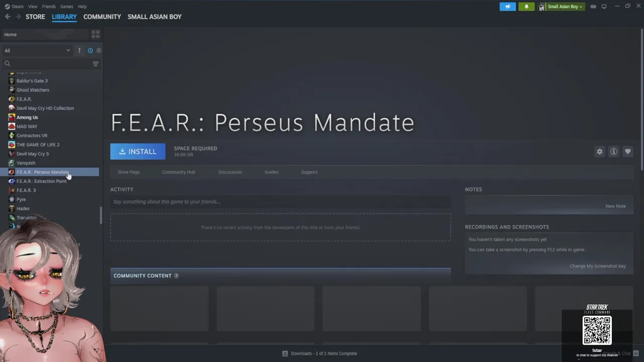Show game info circle icon
The height and width of the screenshot is (362, 644).
(x=613, y=151)
